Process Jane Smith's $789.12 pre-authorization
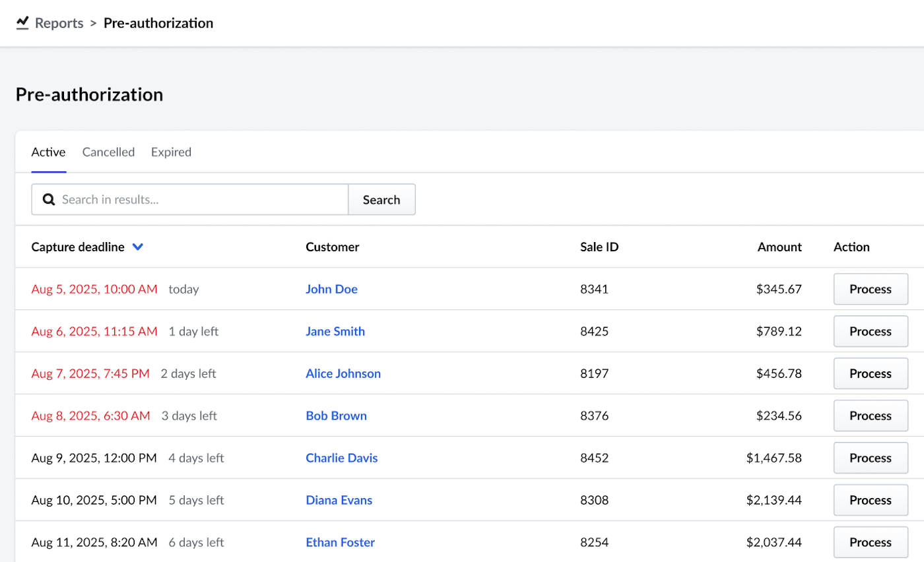Screen dimensions: 924x562 871,331
